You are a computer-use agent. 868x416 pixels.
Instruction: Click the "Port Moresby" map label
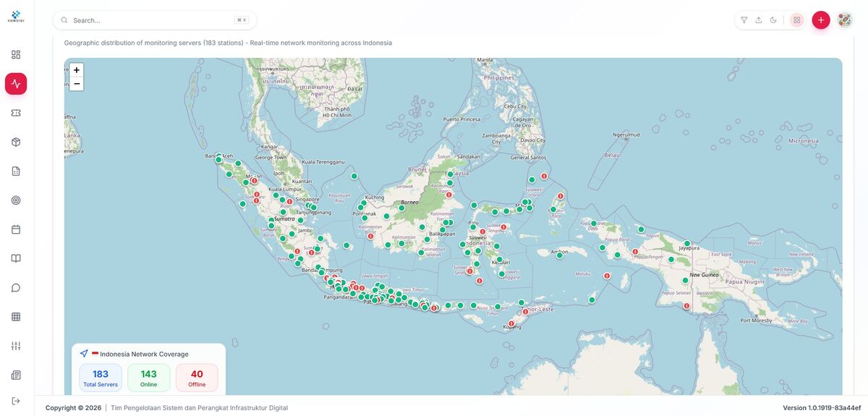click(756, 320)
